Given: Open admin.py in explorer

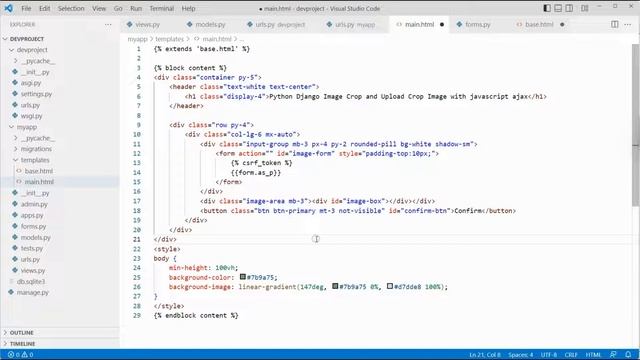Looking at the screenshot, I should point(34,204).
